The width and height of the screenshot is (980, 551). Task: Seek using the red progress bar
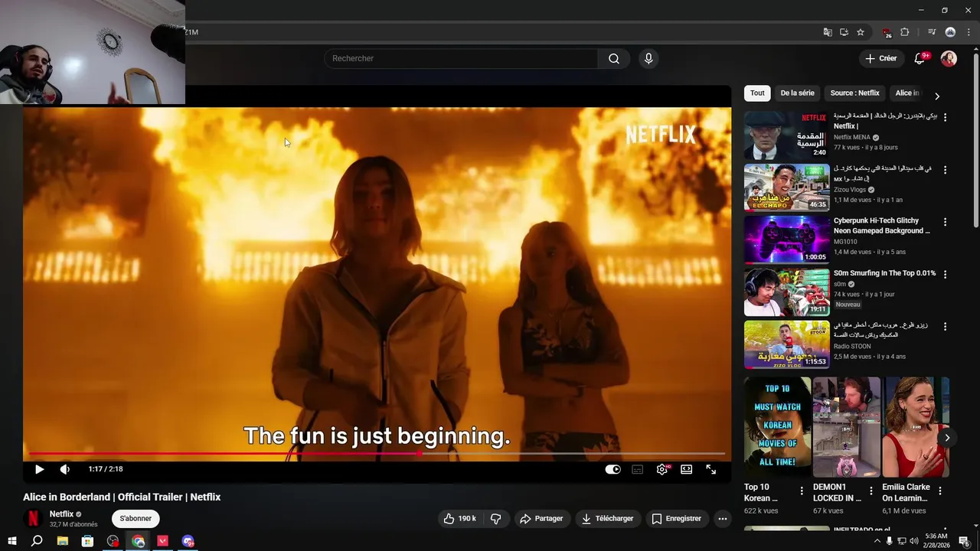pos(377,453)
